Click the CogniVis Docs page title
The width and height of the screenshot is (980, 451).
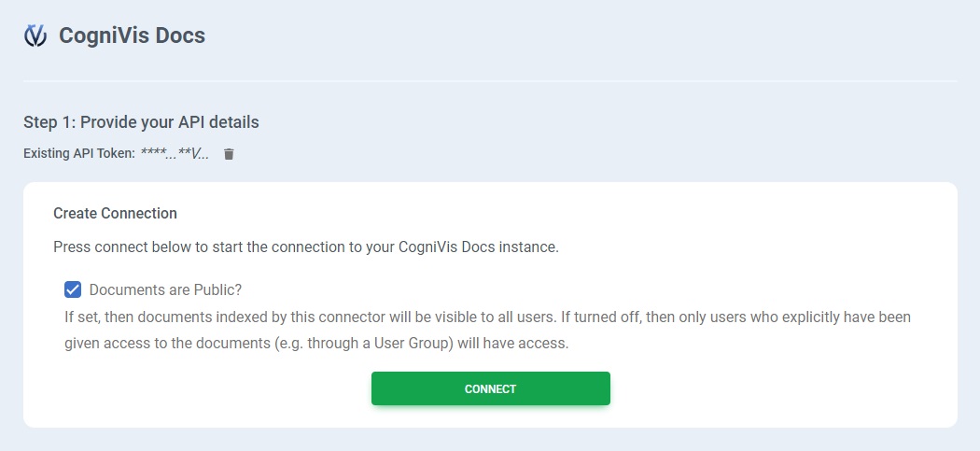coord(132,35)
